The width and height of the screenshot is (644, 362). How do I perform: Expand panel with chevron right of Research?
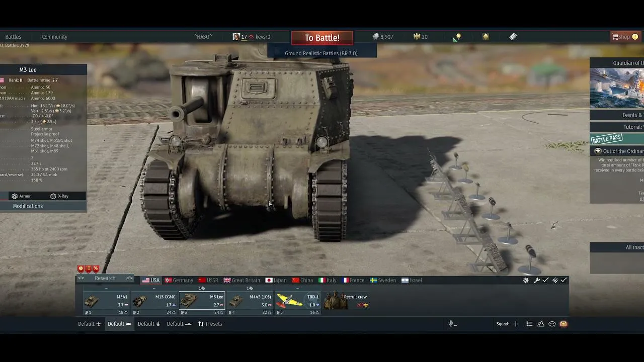click(130, 279)
